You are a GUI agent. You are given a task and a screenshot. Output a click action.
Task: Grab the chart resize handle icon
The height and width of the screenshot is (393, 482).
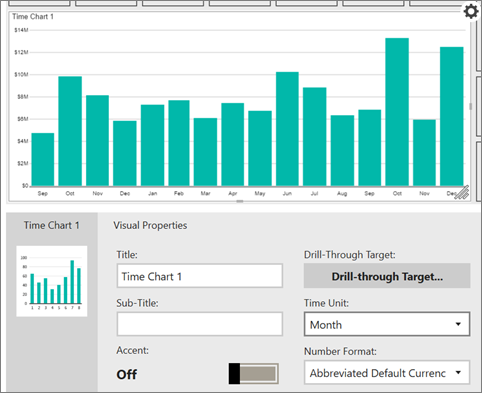pyautogui.click(x=462, y=192)
